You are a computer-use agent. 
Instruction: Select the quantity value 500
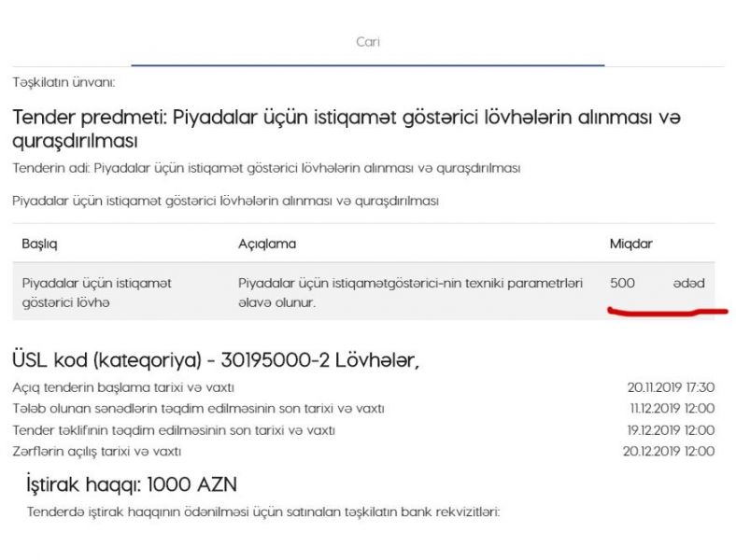pyautogui.click(x=622, y=284)
